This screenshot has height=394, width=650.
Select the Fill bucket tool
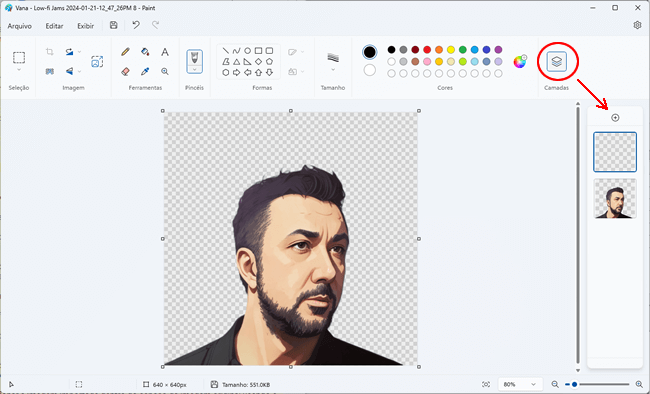point(145,52)
